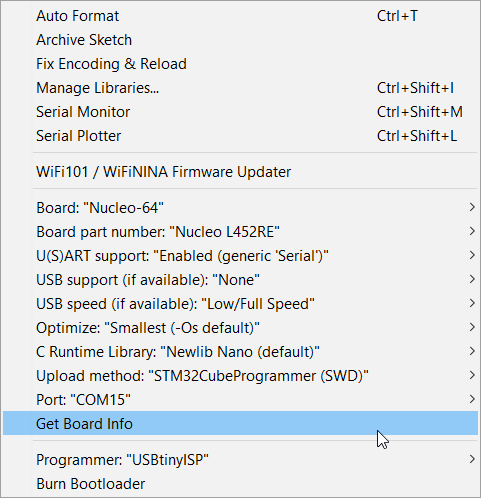
Task: Open WiFi101 / WiFiNINA Firmware Updater
Action: point(240,172)
